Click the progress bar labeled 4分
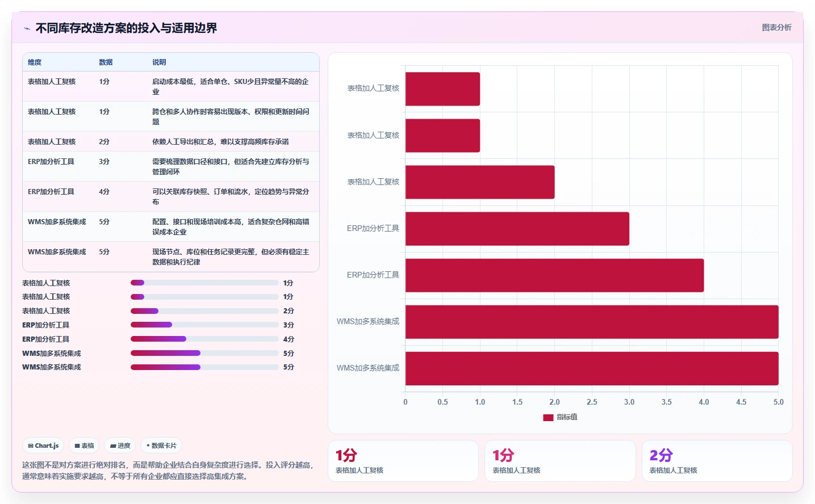The image size is (815, 504). click(204, 339)
